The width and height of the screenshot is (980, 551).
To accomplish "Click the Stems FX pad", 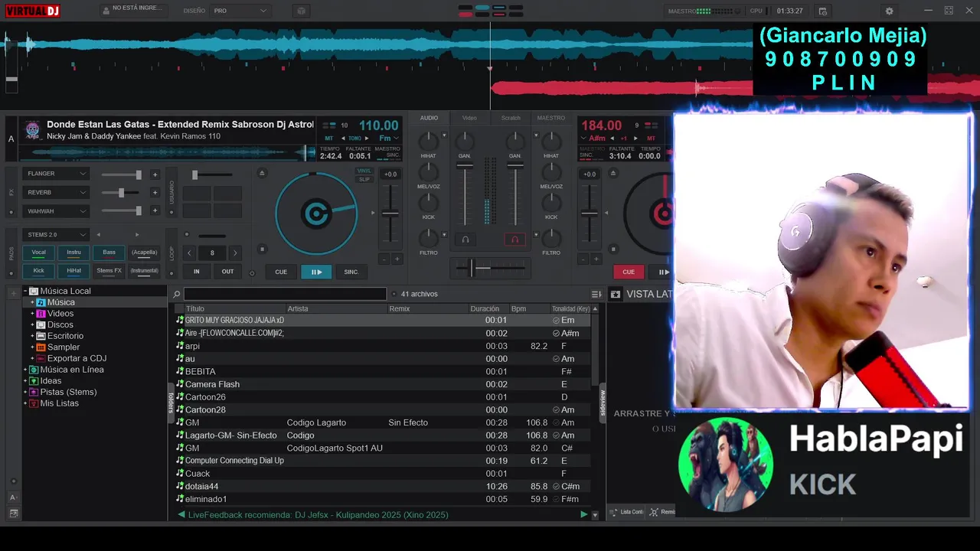I will point(109,271).
